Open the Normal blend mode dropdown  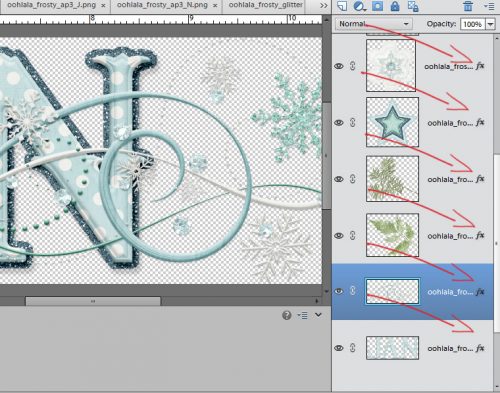tap(374, 24)
